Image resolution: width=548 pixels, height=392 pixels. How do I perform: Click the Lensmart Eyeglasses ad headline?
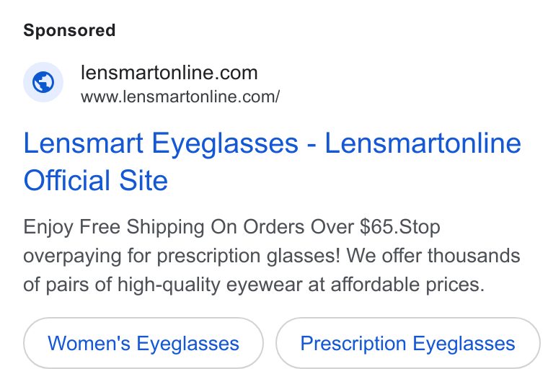273,161
